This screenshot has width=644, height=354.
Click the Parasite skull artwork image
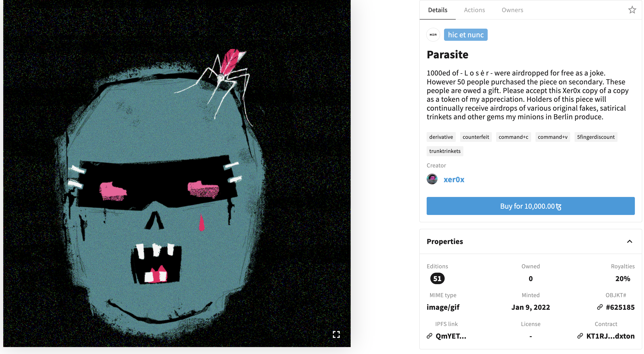pyautogui.click(x=177, y=173)
